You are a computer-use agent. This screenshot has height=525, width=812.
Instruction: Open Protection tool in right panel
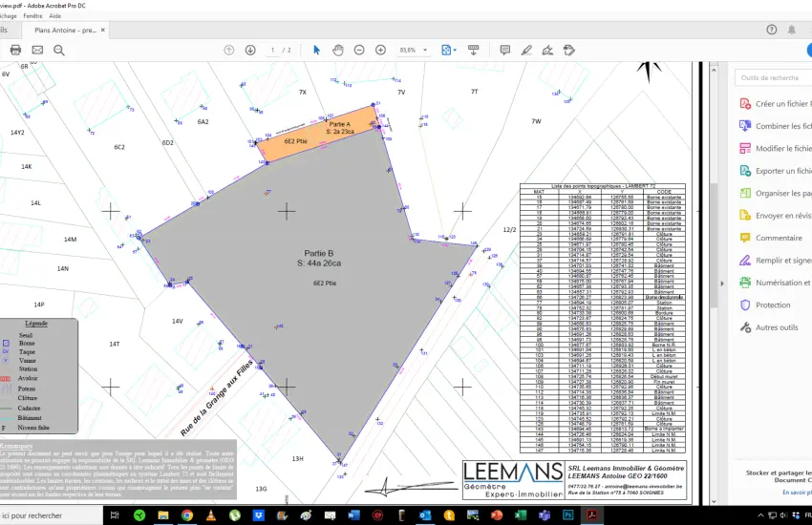pyautogui.click(x=773, y=305)
